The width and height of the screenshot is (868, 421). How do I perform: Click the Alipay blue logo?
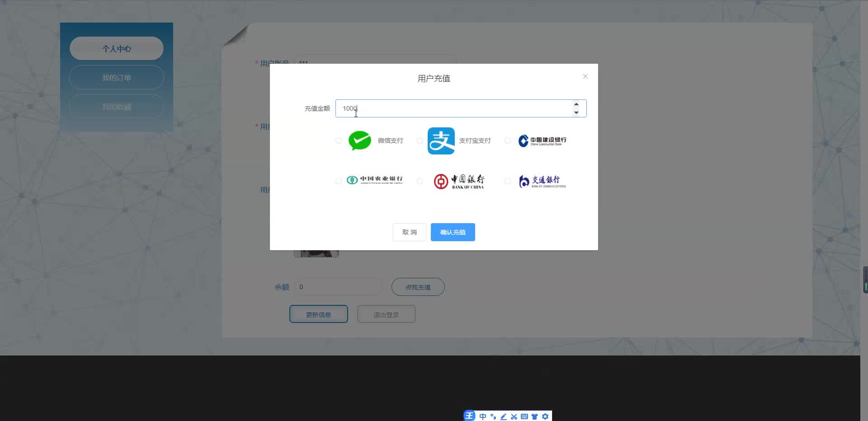441,140
